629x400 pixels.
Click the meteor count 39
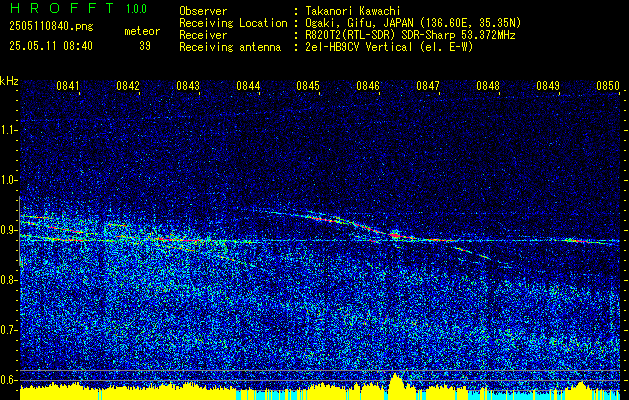click(x=145, y=46)
